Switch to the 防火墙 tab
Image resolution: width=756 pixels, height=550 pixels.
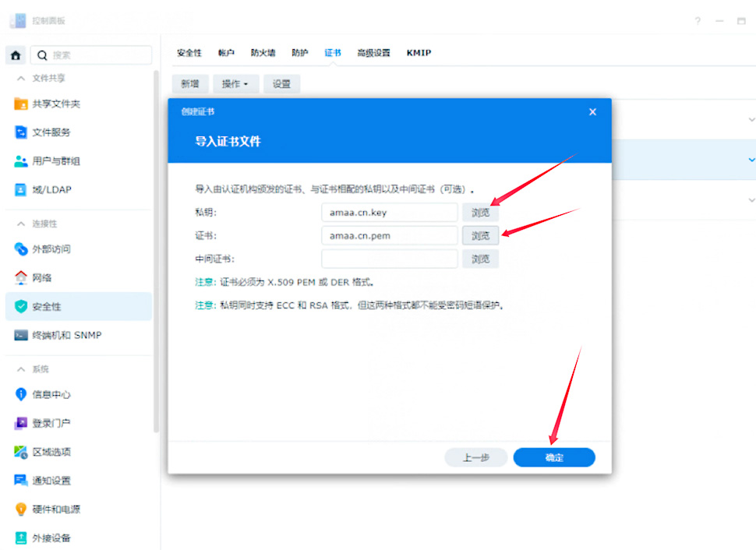click(x=263, y=53)
